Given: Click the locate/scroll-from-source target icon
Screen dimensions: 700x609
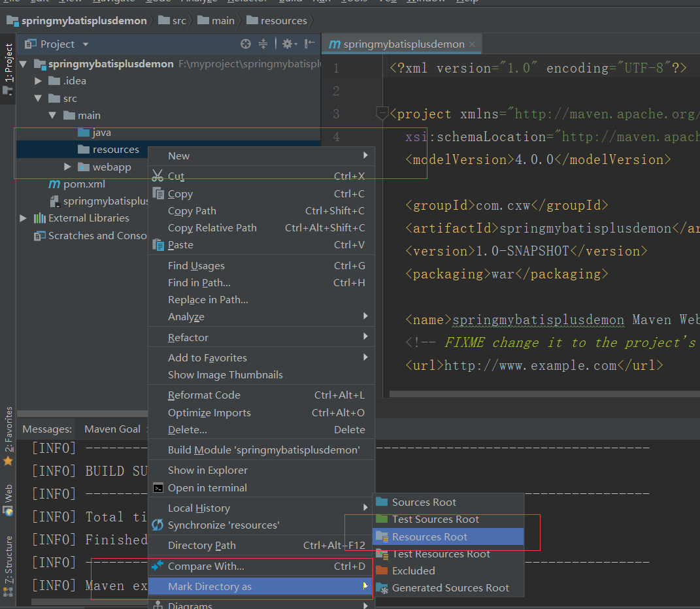Looking at the screenshot, I should click(x=246, y=44).
